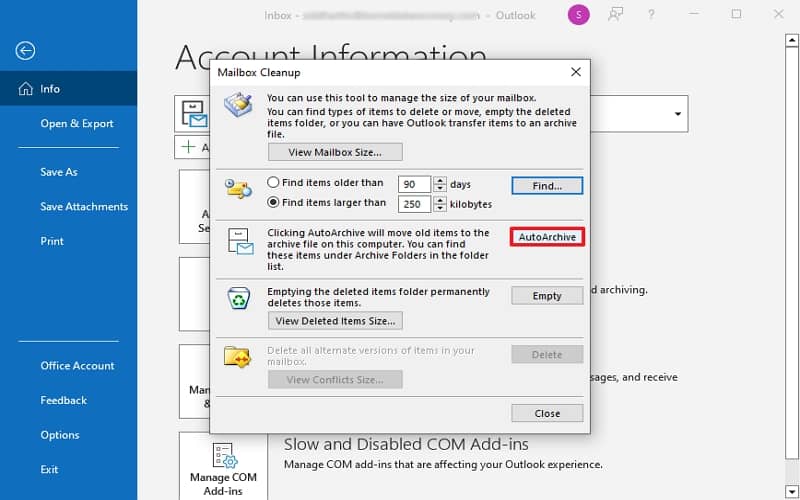Decrease the kilobytes value with down arrow
Screen dimensions: 800x500
[440, 208]
